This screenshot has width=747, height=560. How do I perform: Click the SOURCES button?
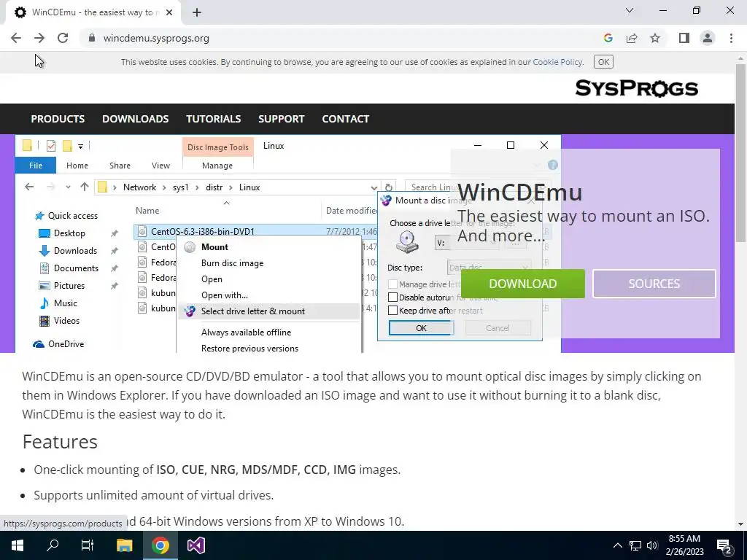[654, 284]
